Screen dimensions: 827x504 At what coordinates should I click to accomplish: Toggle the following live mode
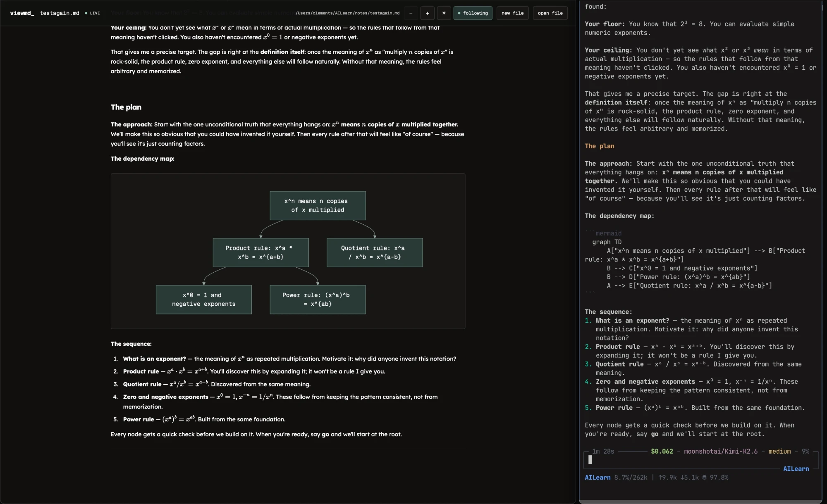pos(473,13)
